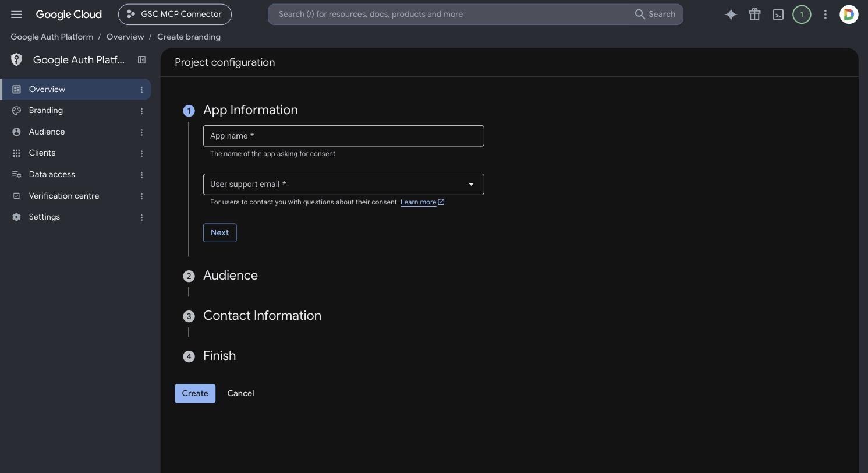Click the Learn more link
This screenshot has width=868, height=473.
[x=422, y=202]
